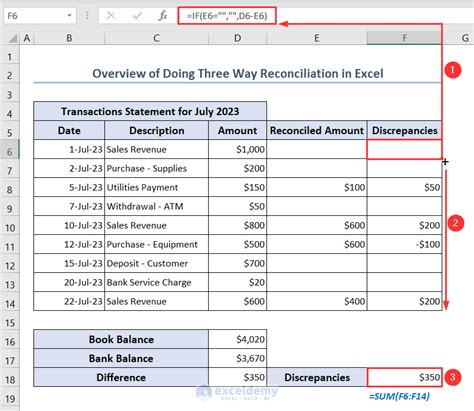Click the Enter checkmark formula bar icon

point(137,16)
